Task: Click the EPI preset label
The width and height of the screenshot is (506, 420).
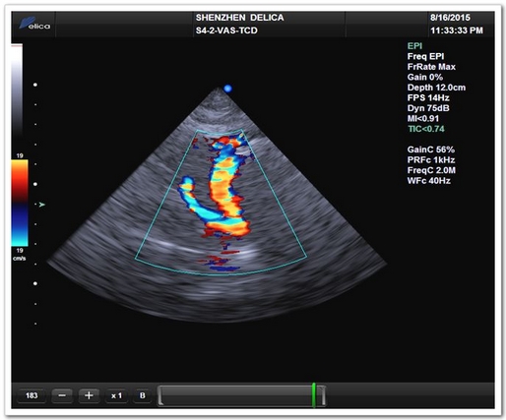Action: pos(414,46)
